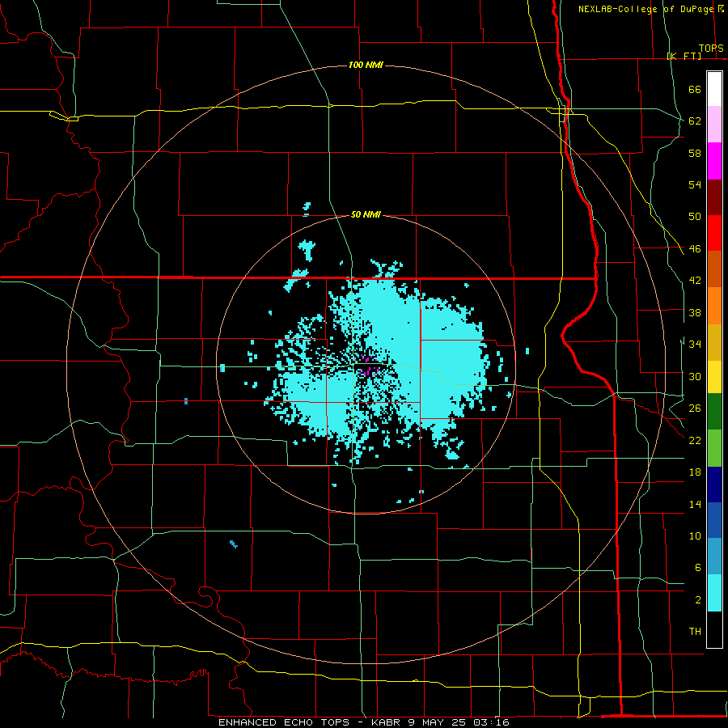Click the NEXLAB-College of DuPage title text
This screenshot has width=728, height=728.
tap(645, 9)
